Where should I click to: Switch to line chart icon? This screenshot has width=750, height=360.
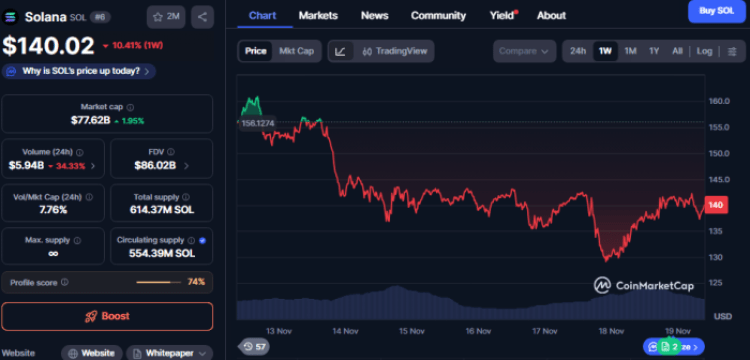(x=341, y=51)
